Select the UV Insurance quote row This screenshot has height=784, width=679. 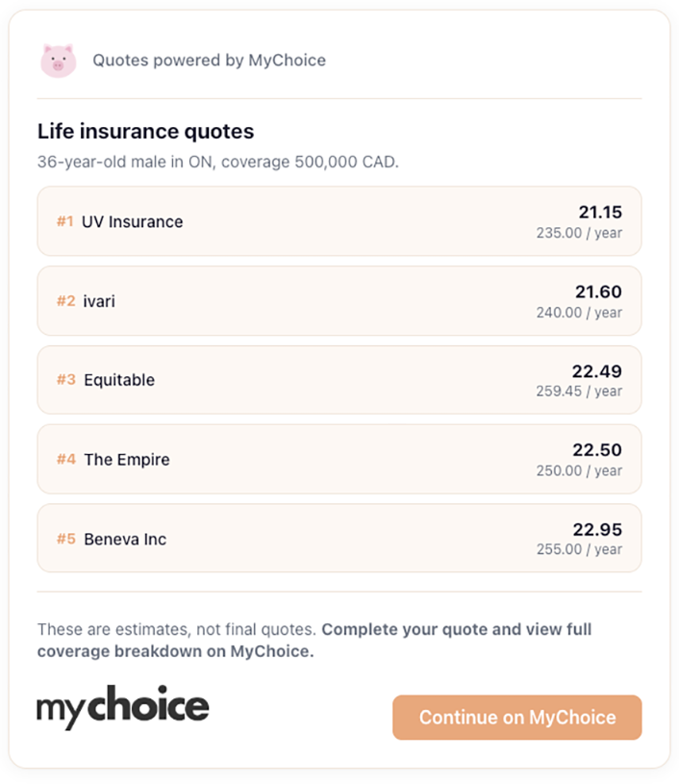(339, 221)
